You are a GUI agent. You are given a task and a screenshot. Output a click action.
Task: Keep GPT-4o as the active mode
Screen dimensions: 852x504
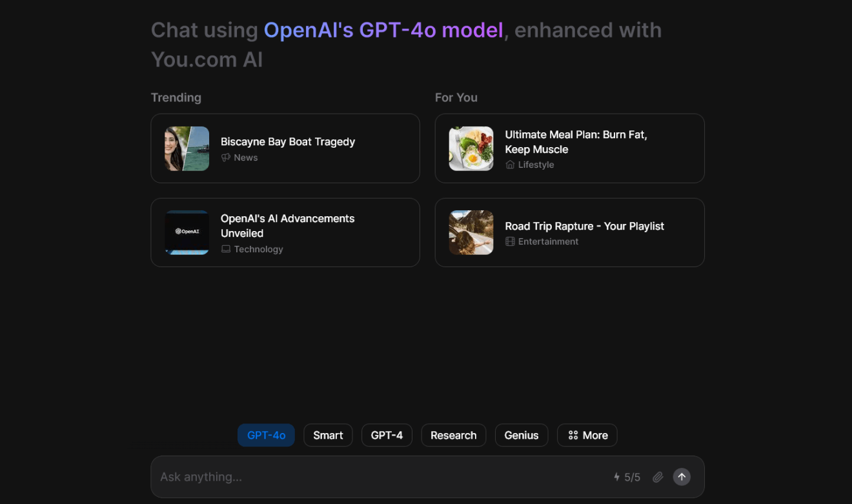point(266,435)
